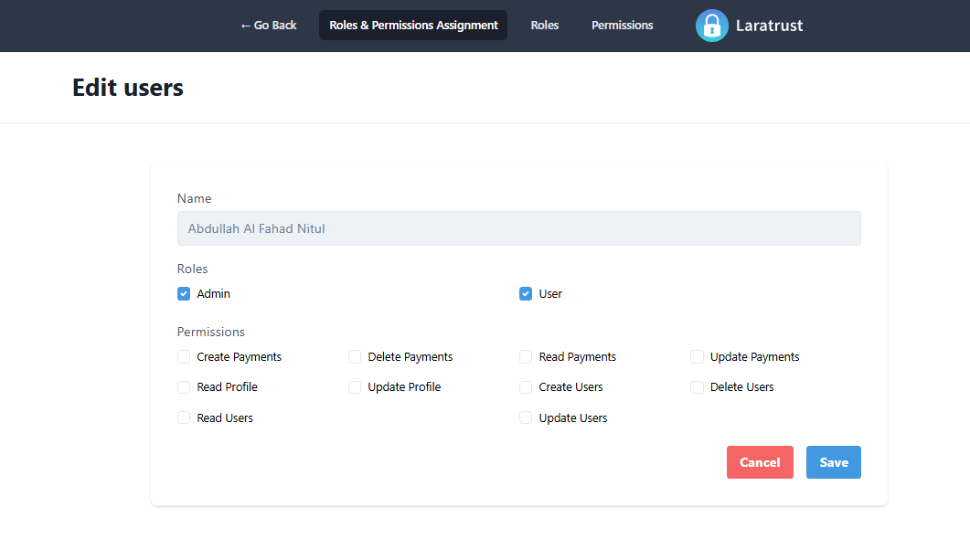Image resolution: width=970 pixels, height=560 pixels.
Task: Go back using the Go Back link
Action: coord(269,26)
